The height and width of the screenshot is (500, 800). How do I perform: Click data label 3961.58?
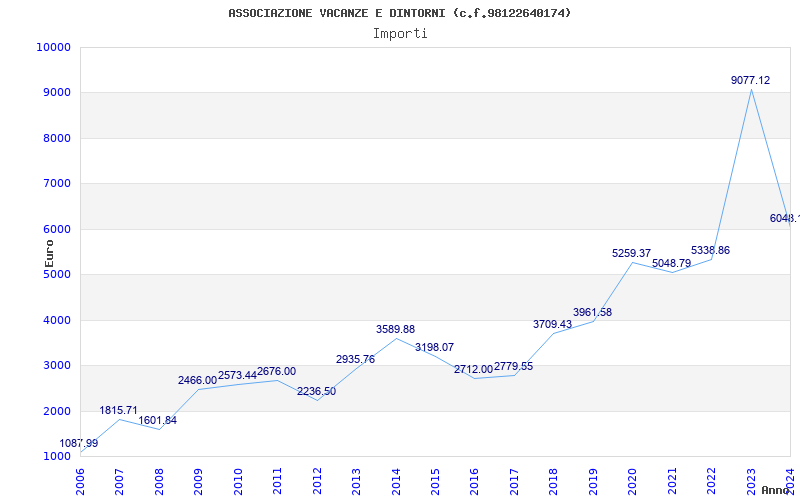click(592, 312)
